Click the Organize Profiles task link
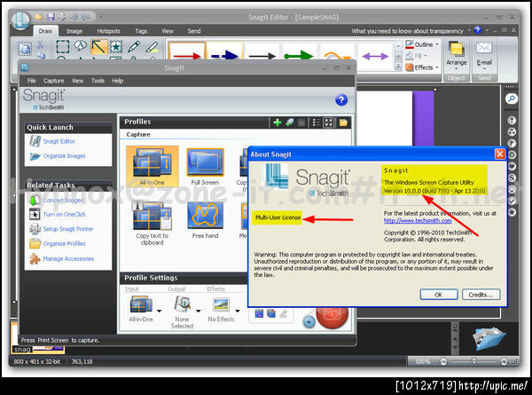The image size is (532, 395). coord(64,243)
